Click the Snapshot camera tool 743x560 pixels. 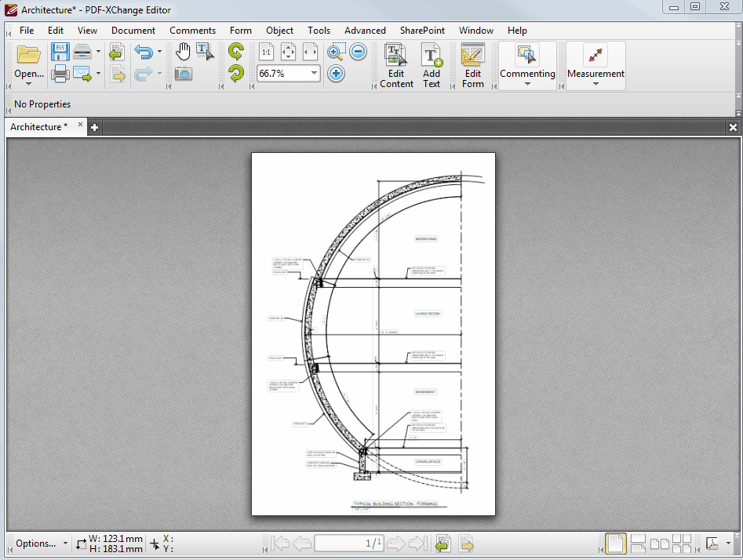pos(183,74)
